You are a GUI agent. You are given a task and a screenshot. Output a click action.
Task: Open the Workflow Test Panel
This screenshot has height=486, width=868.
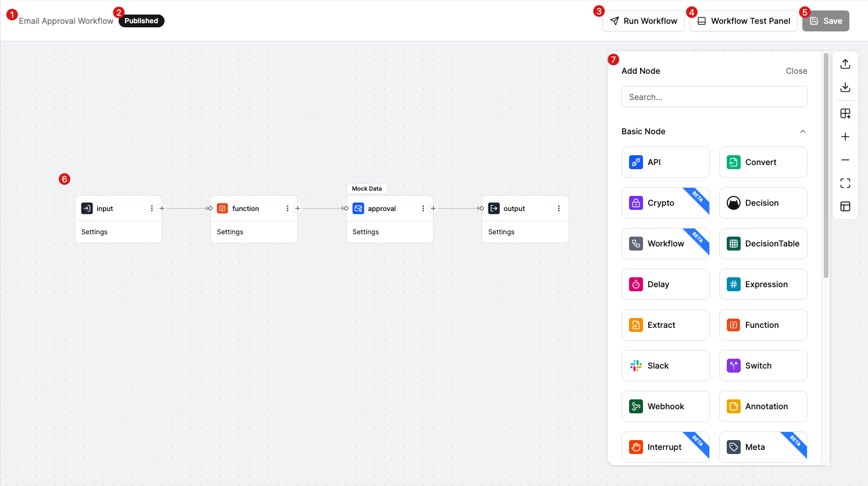point(744,21)
